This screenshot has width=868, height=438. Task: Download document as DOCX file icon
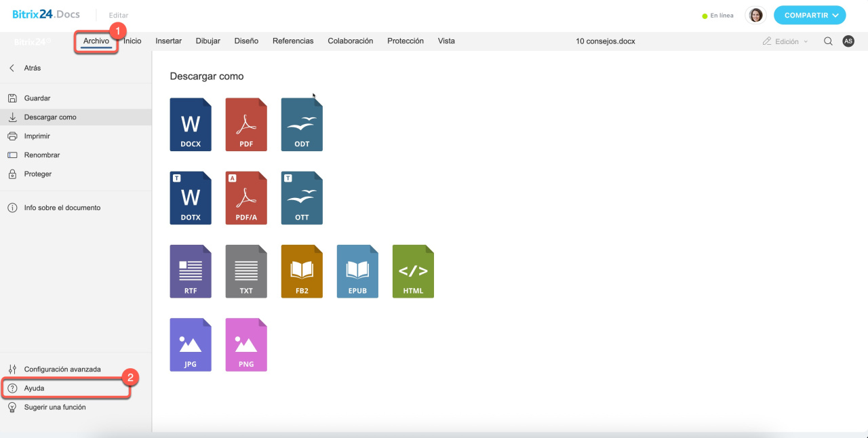(191, 125)
